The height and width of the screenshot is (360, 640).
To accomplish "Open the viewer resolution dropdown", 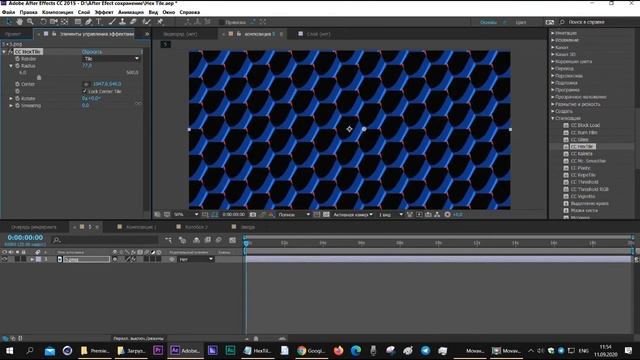I will (x=294, y=215).
